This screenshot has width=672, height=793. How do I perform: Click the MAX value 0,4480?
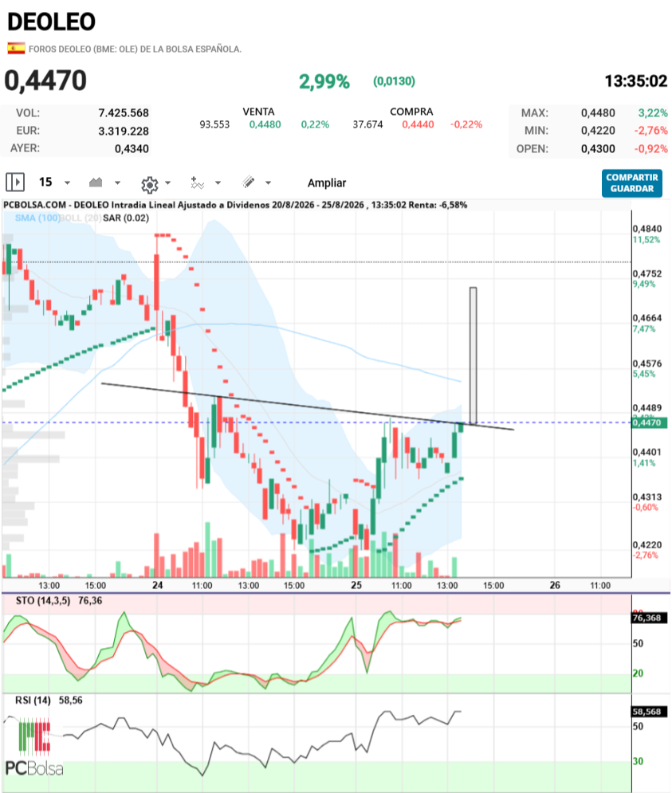tap(598, 113)
